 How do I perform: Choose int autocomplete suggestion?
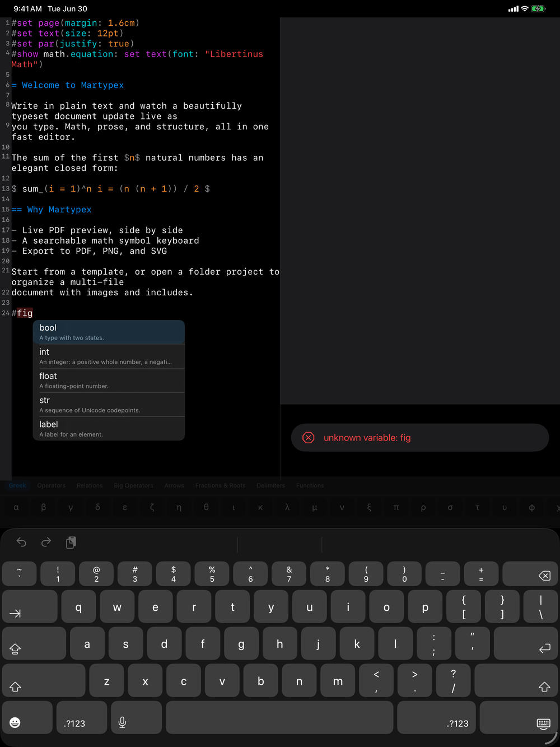click(109, 356)
